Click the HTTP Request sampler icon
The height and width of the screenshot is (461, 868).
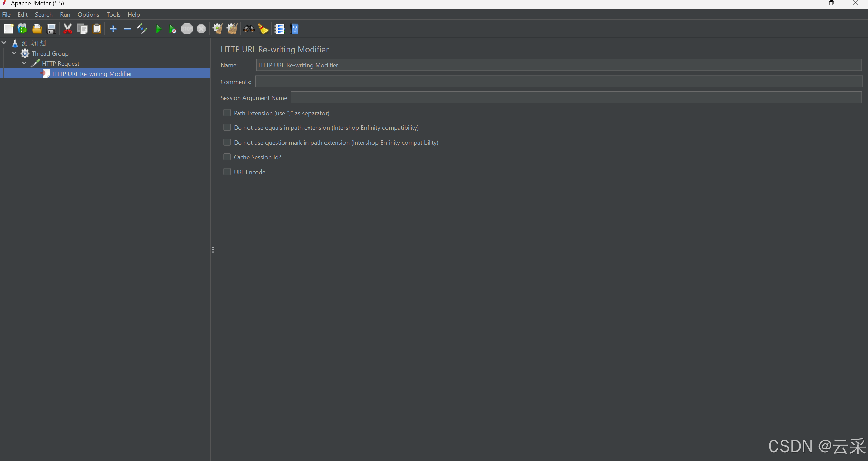coord(35,63)
